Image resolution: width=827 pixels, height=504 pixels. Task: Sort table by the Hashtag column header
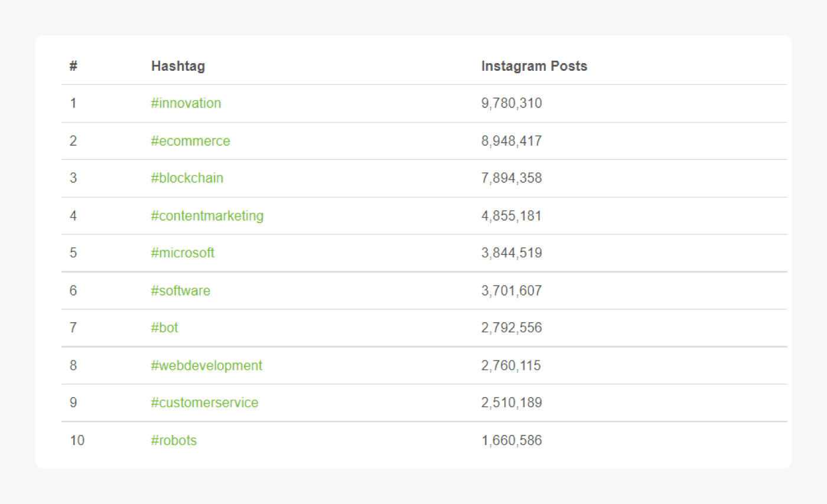(x=177, y=66)
